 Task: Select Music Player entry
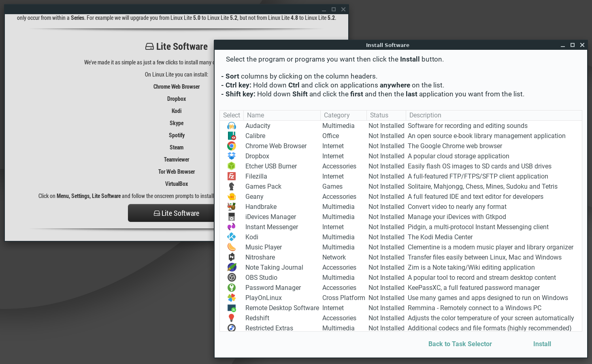(x=264, y=247)
